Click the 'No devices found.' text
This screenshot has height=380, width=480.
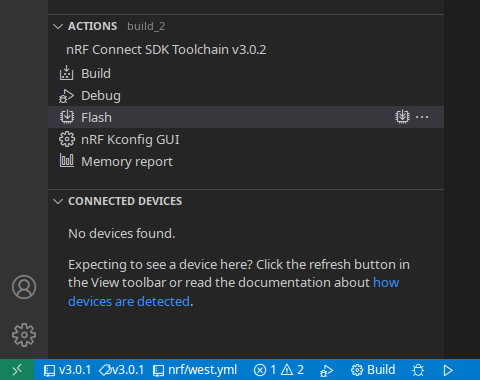coord(121,233)
